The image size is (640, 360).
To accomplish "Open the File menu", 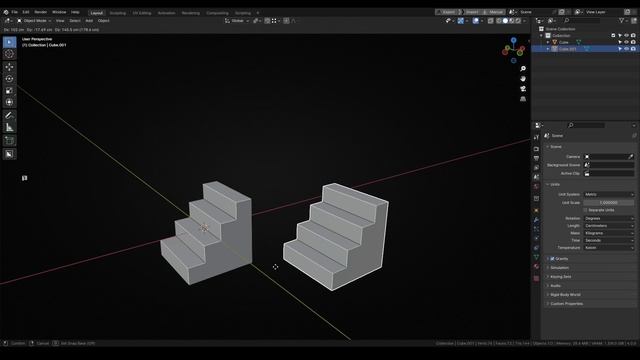I will click(x=15, y=12).
